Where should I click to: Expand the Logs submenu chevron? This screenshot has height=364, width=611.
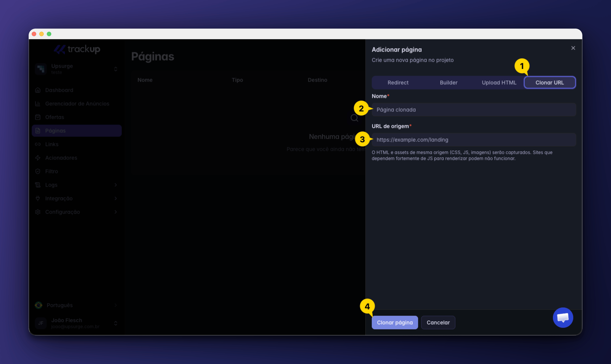[x=116, y=185]
